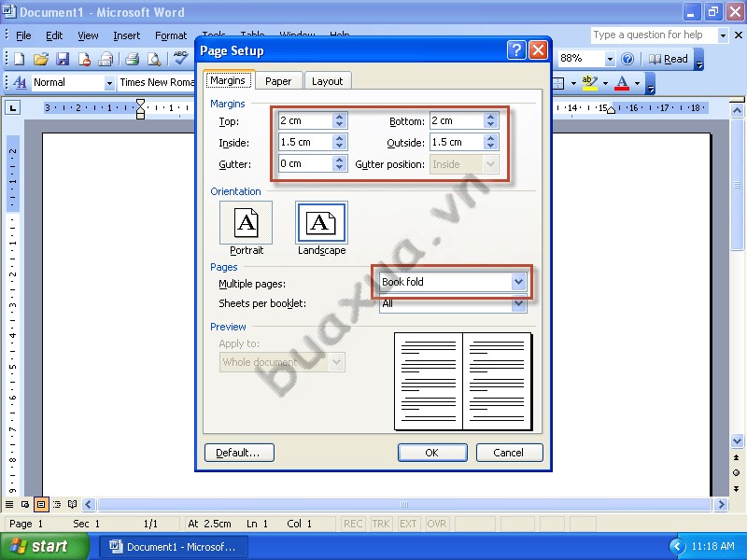The height and width of the screenshot is (560, 747).
Task: Click the Windows Start button
Action: coord(45,546)
